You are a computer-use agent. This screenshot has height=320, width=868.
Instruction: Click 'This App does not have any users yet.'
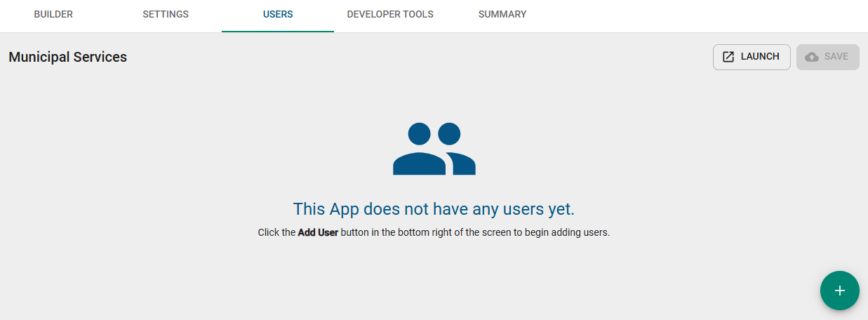(434, 209)
